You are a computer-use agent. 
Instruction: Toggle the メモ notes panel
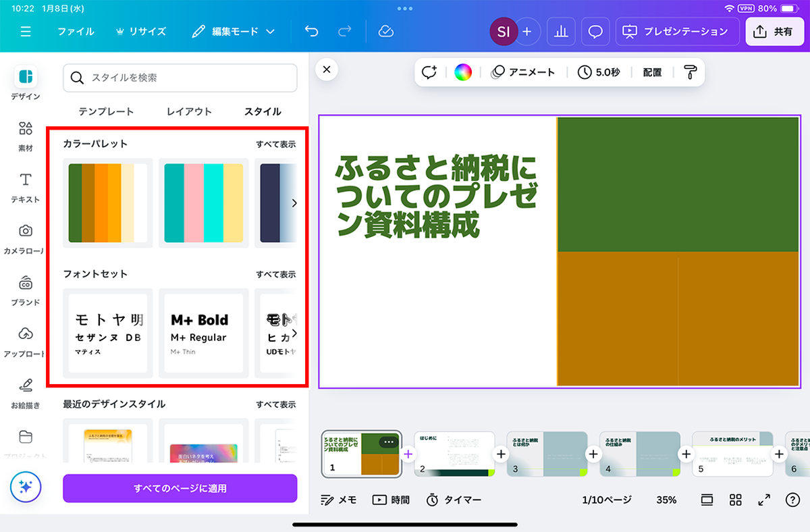339,500
